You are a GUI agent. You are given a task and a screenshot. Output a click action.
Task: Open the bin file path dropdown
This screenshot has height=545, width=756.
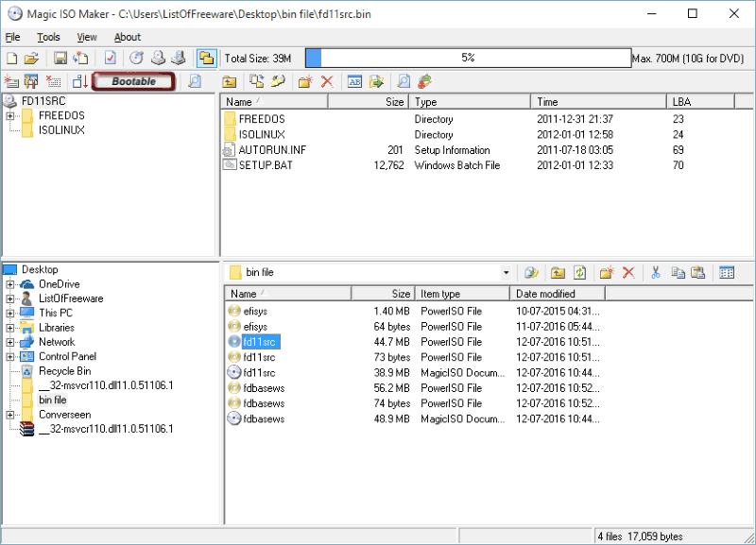click(x=506, y=273)
